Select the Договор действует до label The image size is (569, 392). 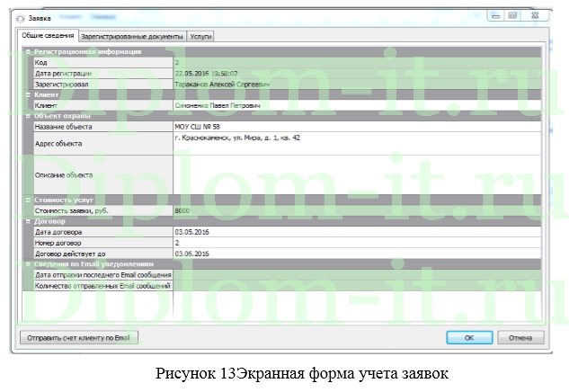click(x=103, y=254)
